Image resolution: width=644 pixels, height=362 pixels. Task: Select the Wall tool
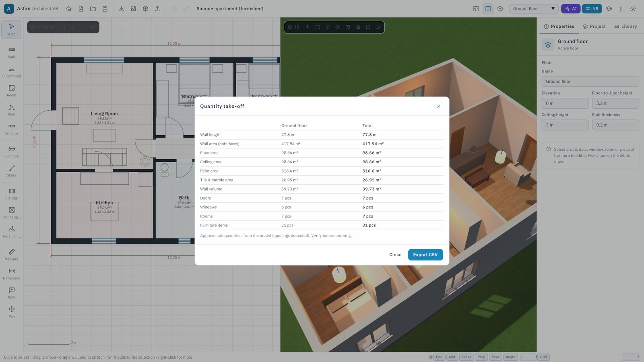[x=12, y=52]
